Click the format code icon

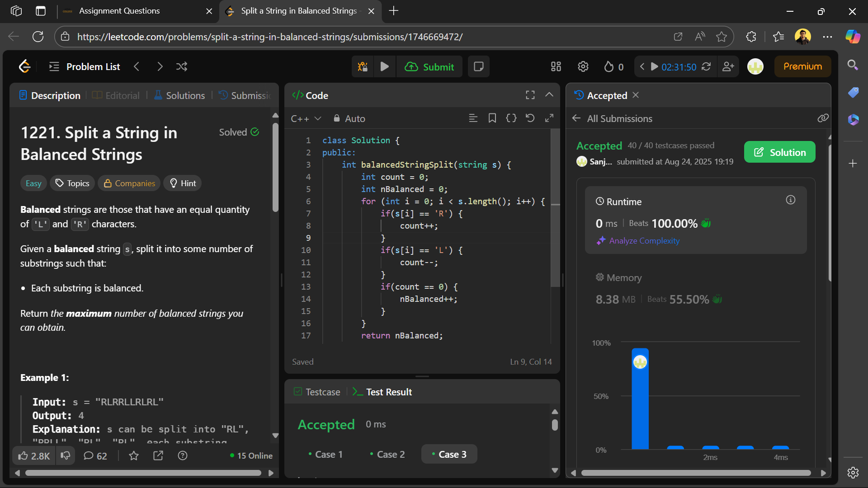[473, 118]
